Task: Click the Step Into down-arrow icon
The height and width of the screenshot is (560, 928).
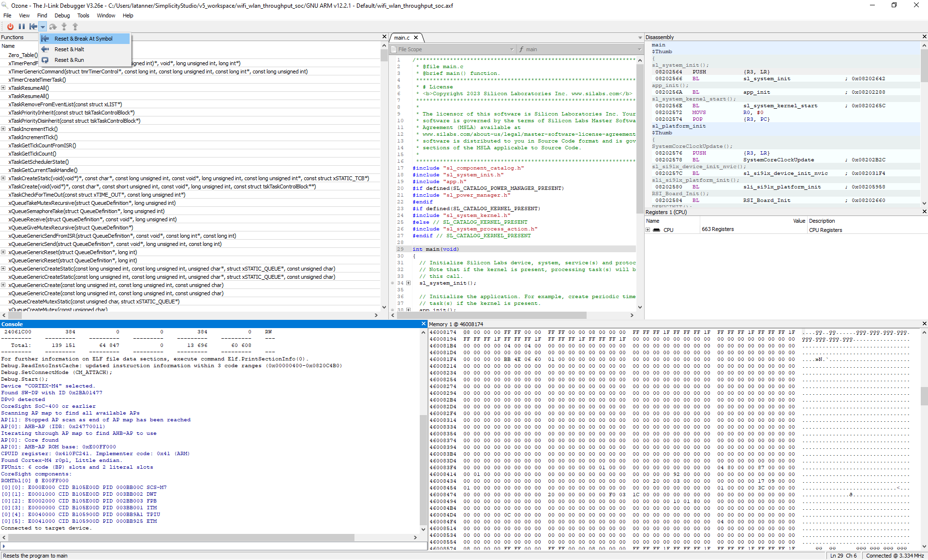Action: [64, 27]
